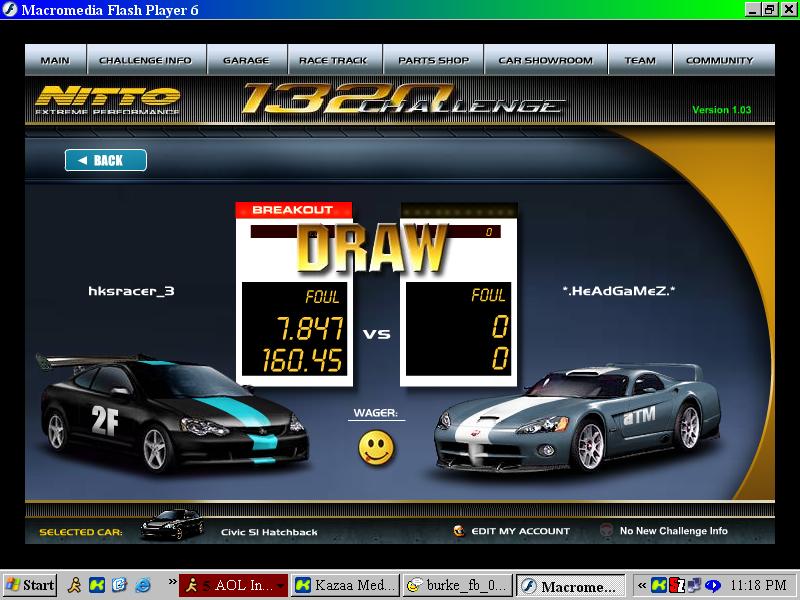The image size is (800, 600).
Task: Select the Macrome... taskbar button
Action: click(x=571, y=585)
